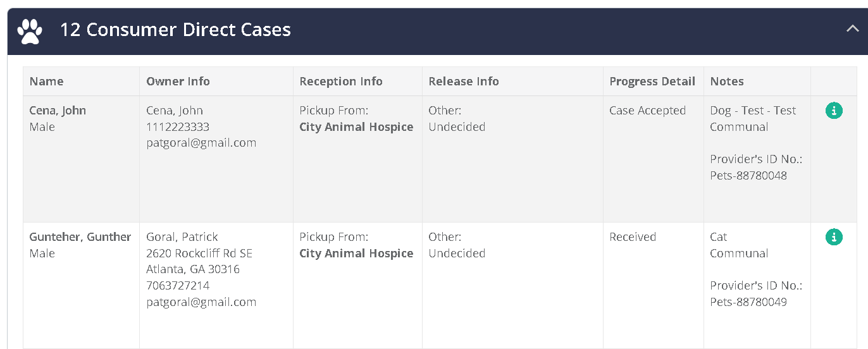The width and height of the screenshot is (868, 349).
Task: Click the Owner Info column header
Action: point(178,81)
